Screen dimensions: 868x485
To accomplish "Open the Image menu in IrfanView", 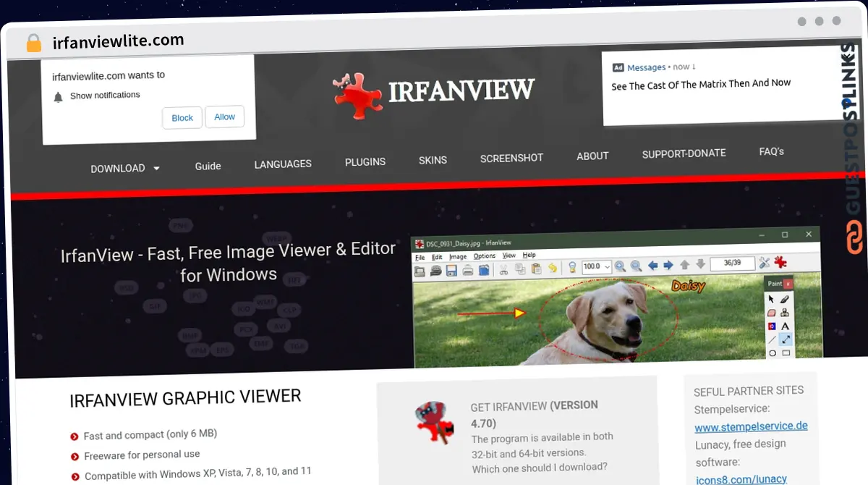I will tap(459, 256).
